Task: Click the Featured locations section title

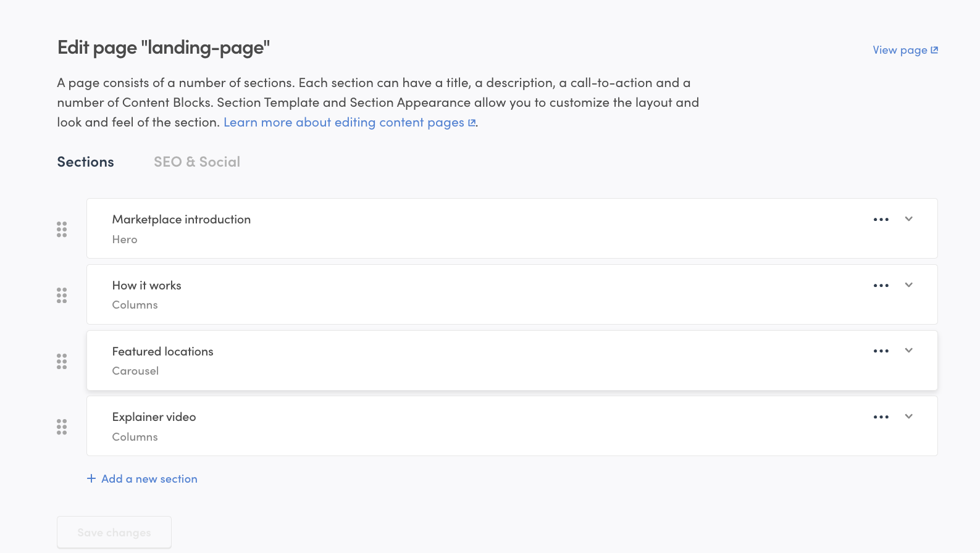Action: [162, 351]
